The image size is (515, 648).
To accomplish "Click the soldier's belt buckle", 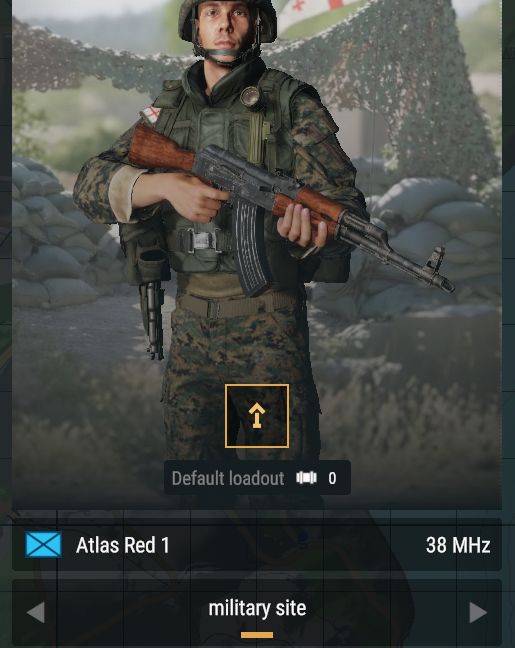I will click(x=203, y=241).
